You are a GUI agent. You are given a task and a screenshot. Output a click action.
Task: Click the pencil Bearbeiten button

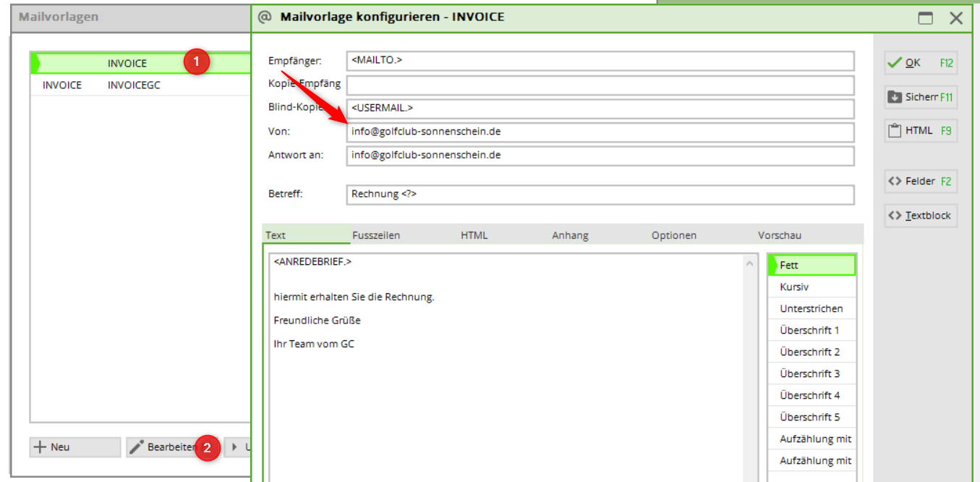coord(165,447)
